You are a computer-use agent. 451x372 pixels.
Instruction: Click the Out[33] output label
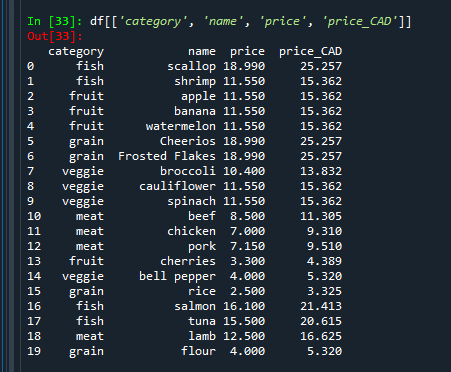coord(55,36)
